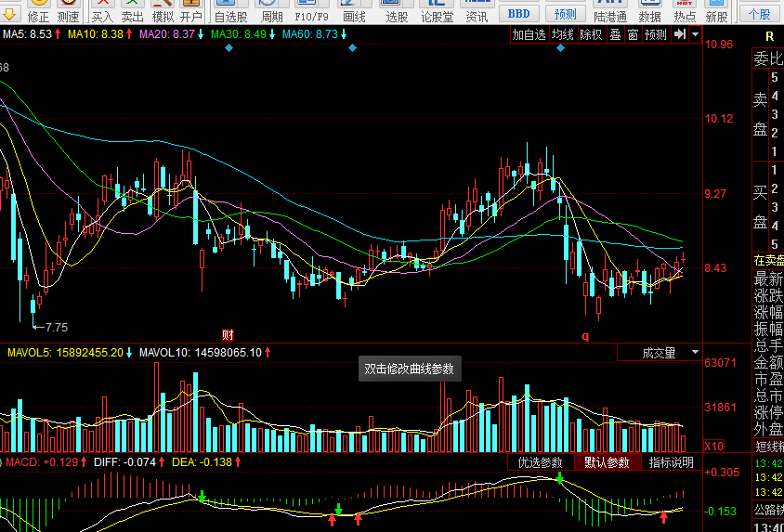Image resolution: width=784 pixels, height=532 pixels.
Task: Switch to the 优选参数 tab
Action: tap(540, 462)
